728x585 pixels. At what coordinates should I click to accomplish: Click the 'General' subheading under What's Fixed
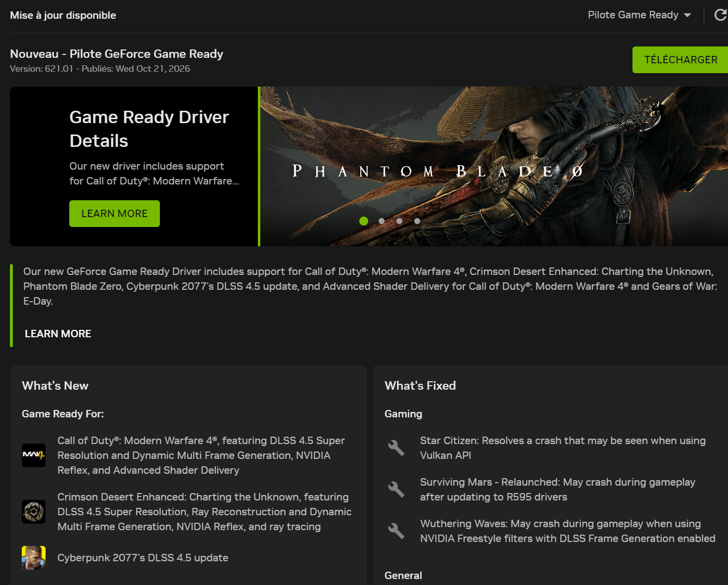coord(403,576)
